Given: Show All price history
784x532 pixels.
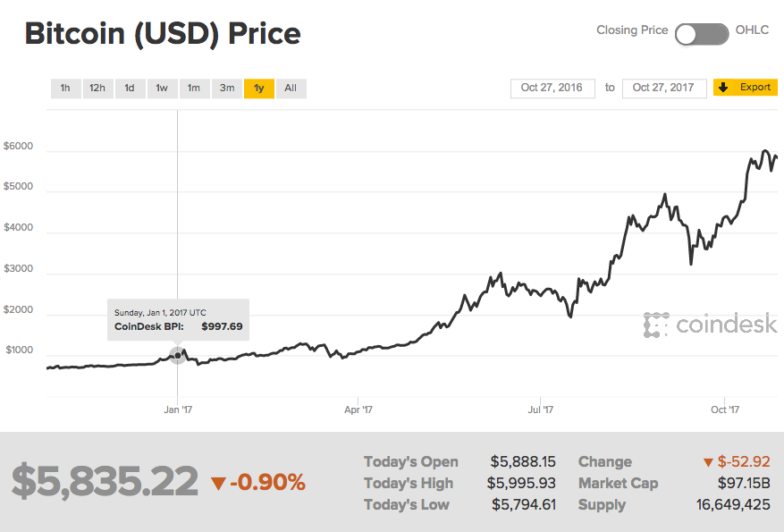Looking at the screenshot, I should pos(291,88).
